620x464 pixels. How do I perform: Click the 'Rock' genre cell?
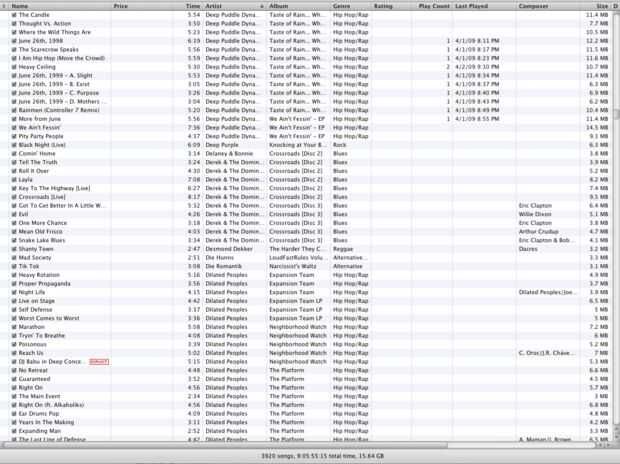340,145
